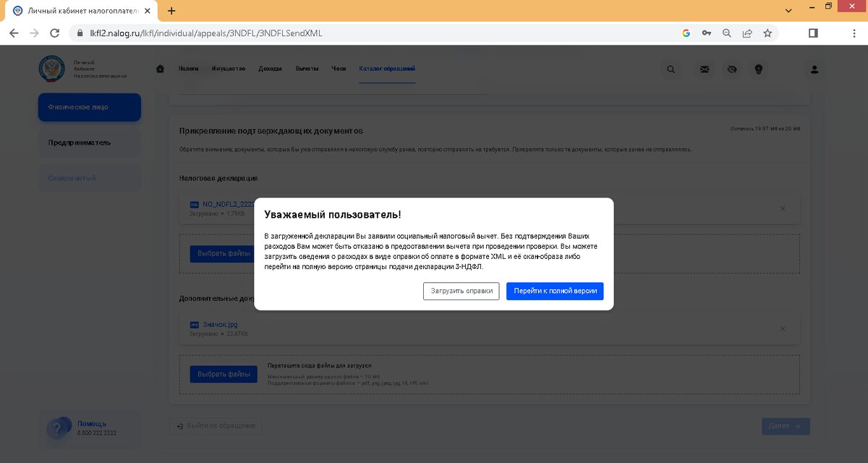The image size is (868, 463).
Task: Click Выйти из обращения button
Action: coord(216,426)
